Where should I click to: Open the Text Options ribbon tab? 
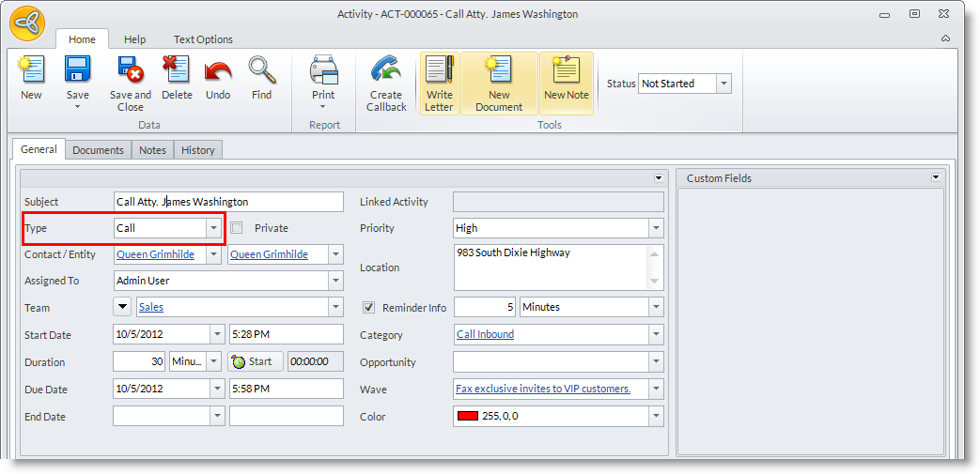203,39
